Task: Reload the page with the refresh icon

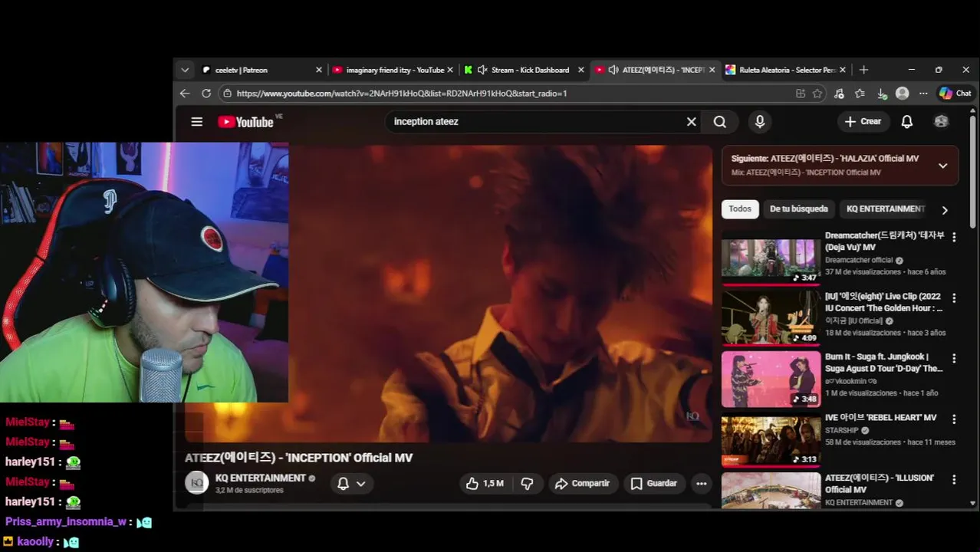Action: [206, 93]
